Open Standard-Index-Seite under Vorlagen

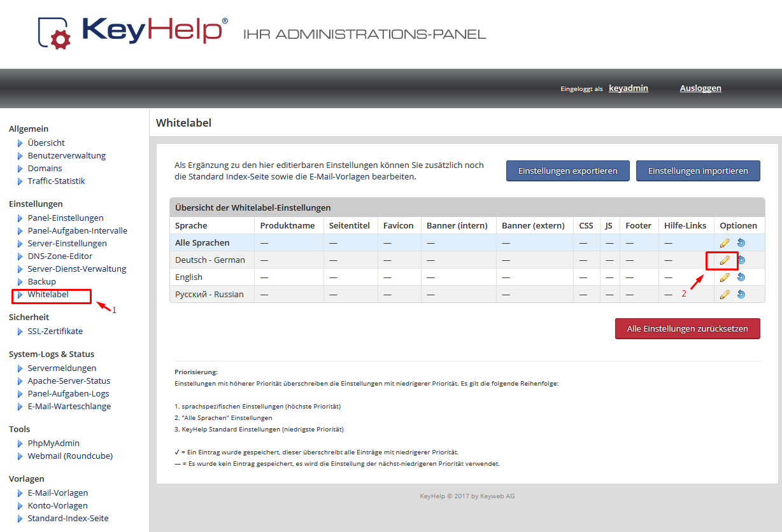click(68, 518)
